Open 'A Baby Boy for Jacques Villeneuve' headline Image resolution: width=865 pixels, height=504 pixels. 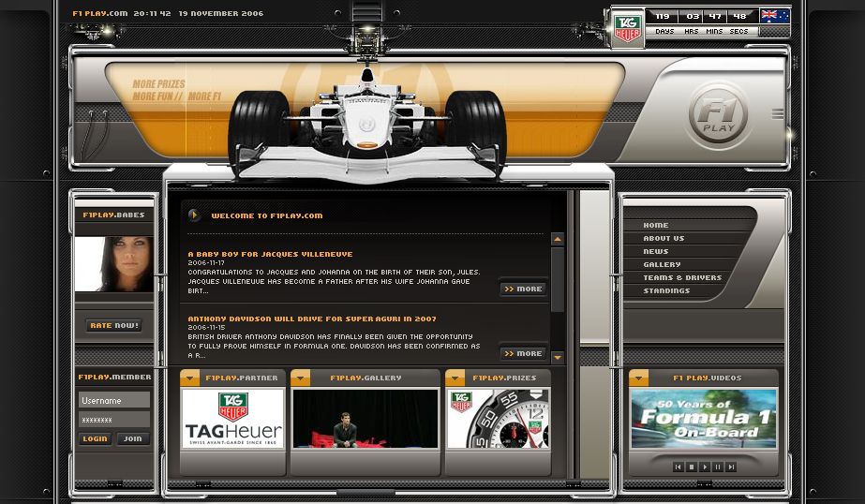coord(270,254)
